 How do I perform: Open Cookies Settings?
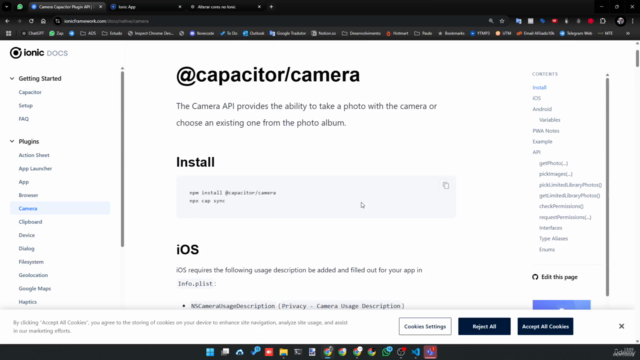(425, 327)
